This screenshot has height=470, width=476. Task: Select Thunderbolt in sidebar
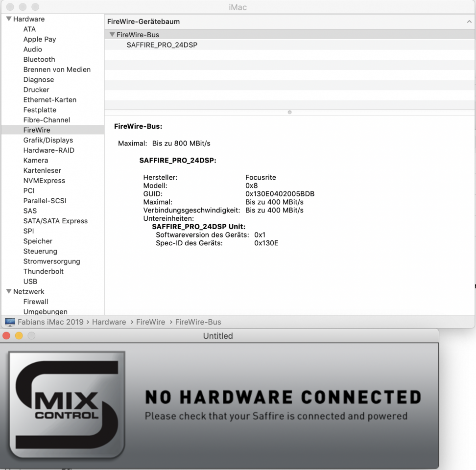tap(44, 271)
